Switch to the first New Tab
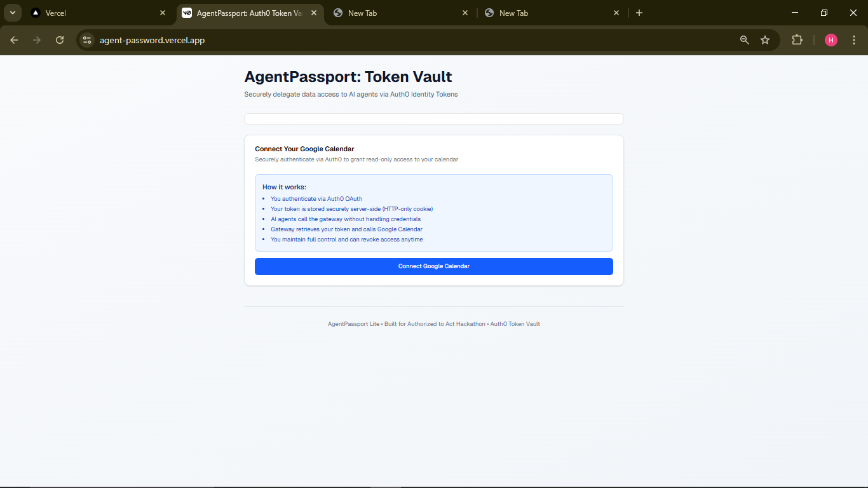The height and width of the screenshot is (488, 868). click(x=401, y=13)
